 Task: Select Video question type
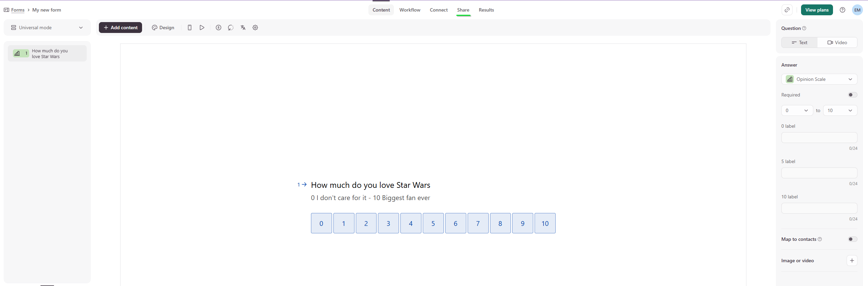[837, 42]
